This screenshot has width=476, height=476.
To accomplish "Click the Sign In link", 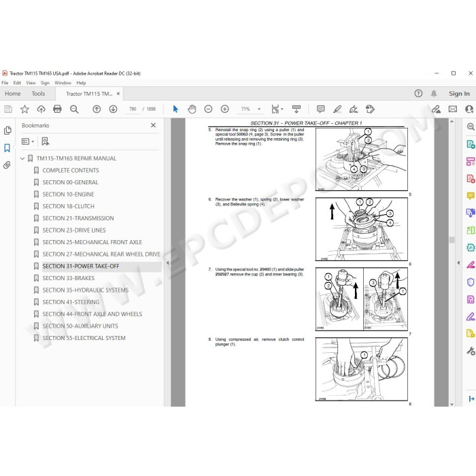I will click(x=459, y=94).
